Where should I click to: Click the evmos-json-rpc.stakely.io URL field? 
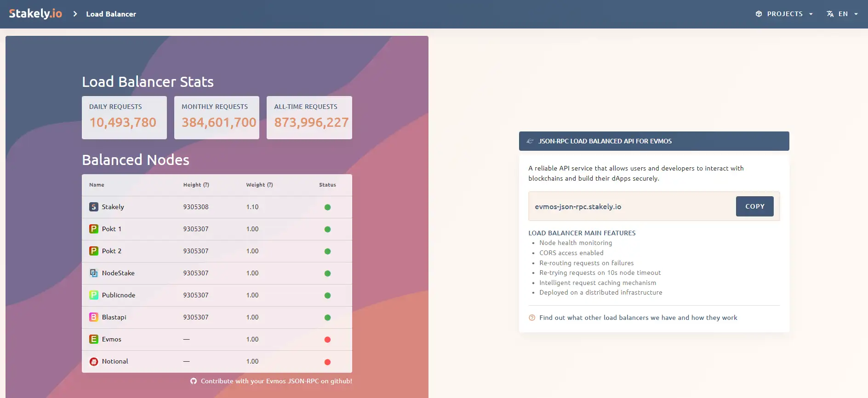click(x=630, y=207)
